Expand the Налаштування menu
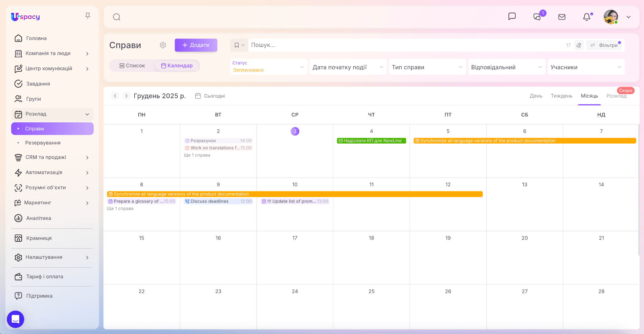 (52, 257)
